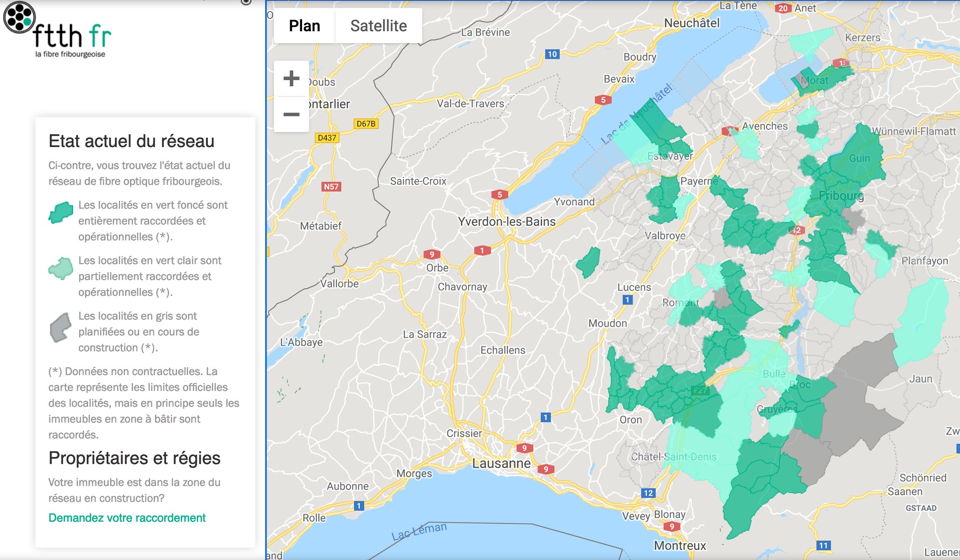Screen dimensions: 960x560
Task: Click the Broc locality label
Action: (x=800, y=385)
